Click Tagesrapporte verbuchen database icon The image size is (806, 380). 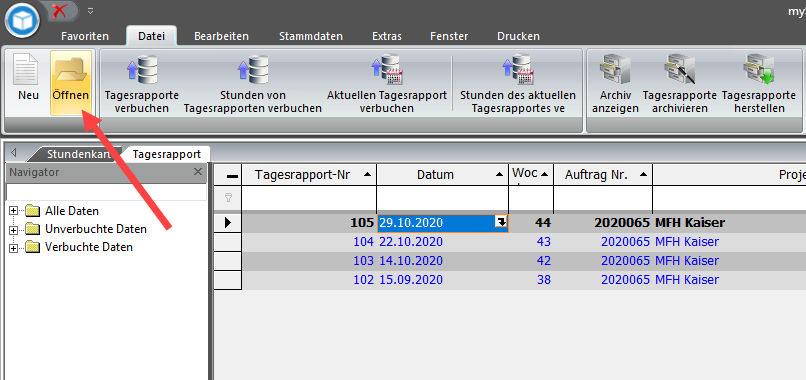142,69
